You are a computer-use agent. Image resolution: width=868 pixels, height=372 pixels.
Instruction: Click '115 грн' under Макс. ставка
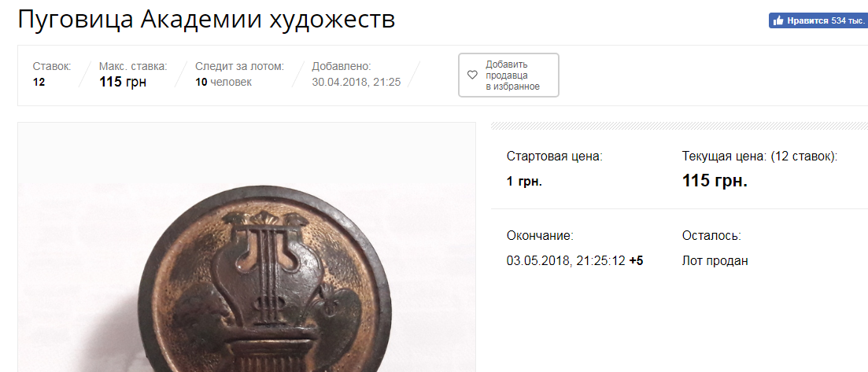pyautogui.click(x=123, y=83)
